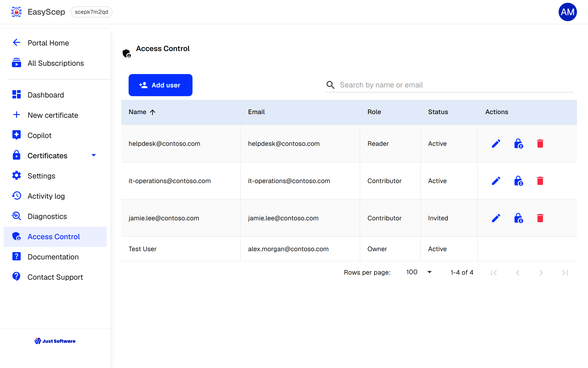Open All Subscriptions
588x368 pixels.
pyautogui.click(x=55, y=63)
